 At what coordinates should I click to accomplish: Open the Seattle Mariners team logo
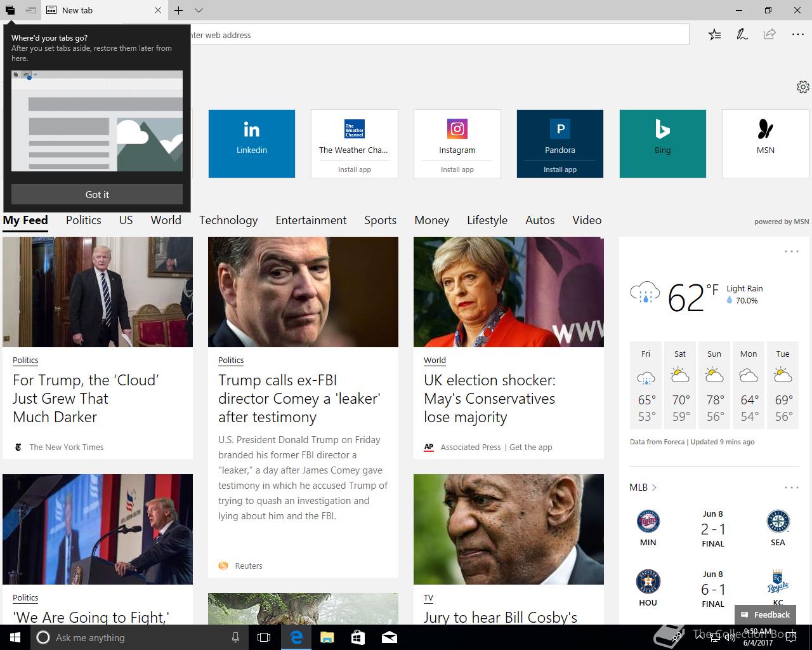(x=778, y=522)
